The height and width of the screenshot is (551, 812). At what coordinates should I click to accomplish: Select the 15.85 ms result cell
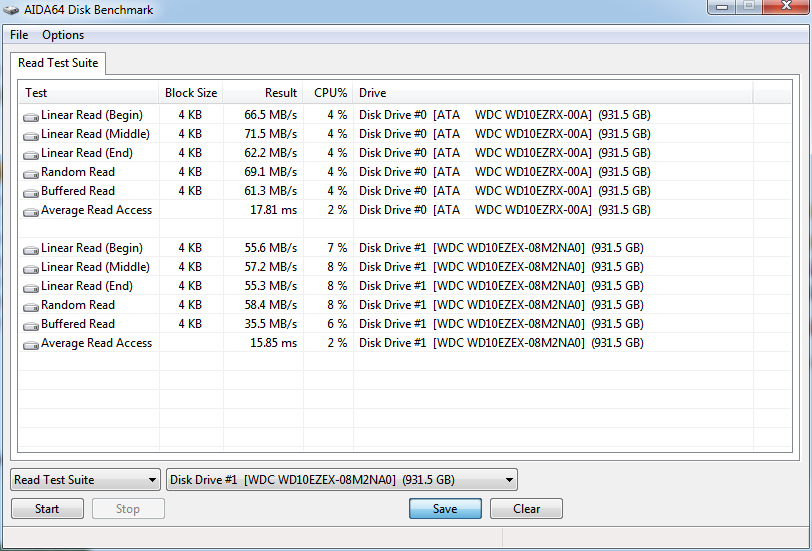(x=273, y=343)
